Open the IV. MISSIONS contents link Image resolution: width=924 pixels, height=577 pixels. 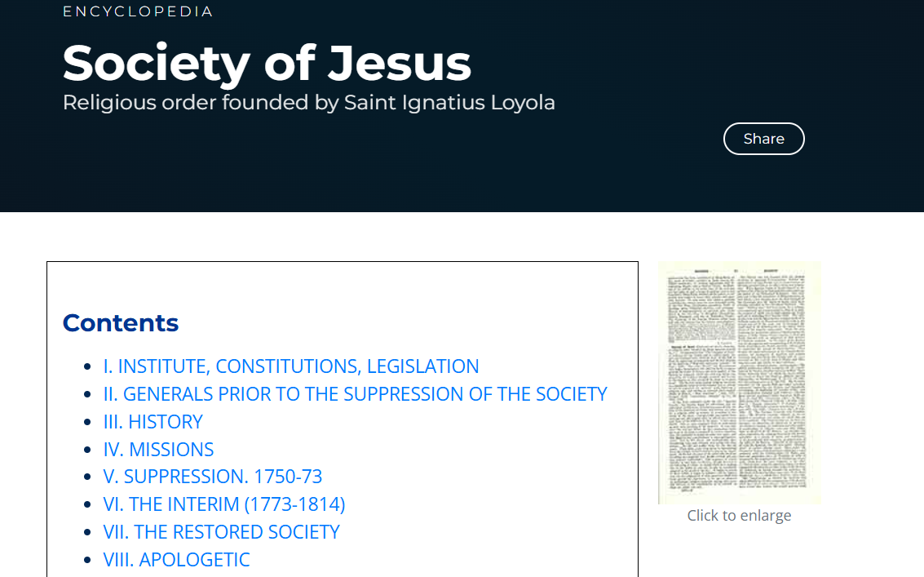point(158,450)
